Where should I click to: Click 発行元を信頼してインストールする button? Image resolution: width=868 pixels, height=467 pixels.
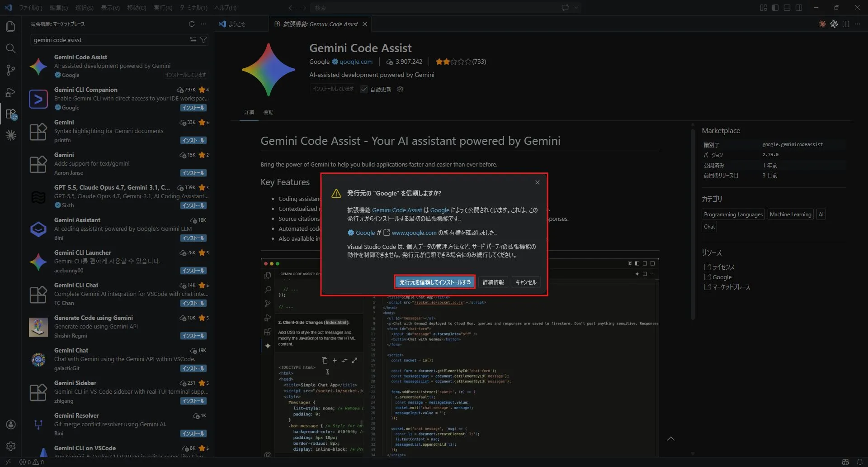(x=435, y=282)
